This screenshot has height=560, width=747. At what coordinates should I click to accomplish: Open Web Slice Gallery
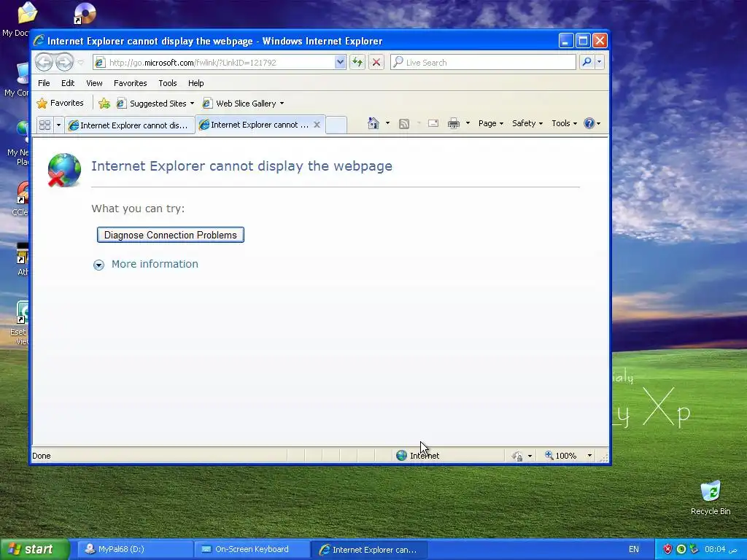coord(243,104)
